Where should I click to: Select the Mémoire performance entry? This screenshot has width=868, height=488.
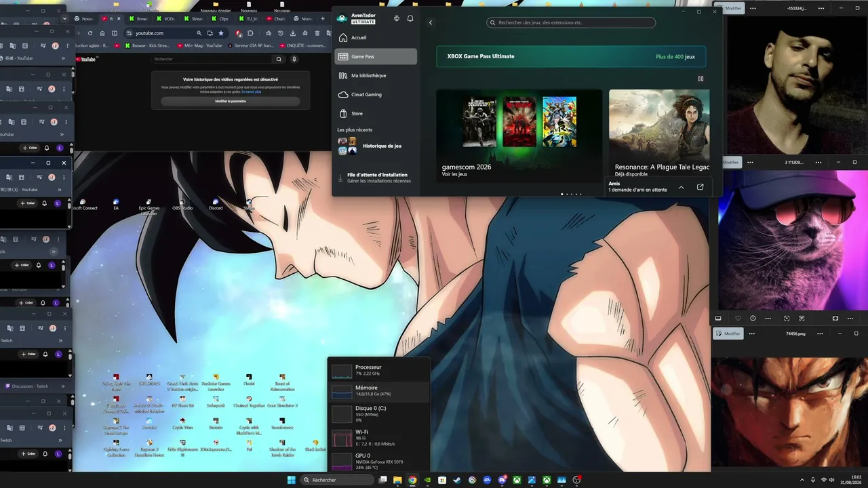click(x=378, y=391)
